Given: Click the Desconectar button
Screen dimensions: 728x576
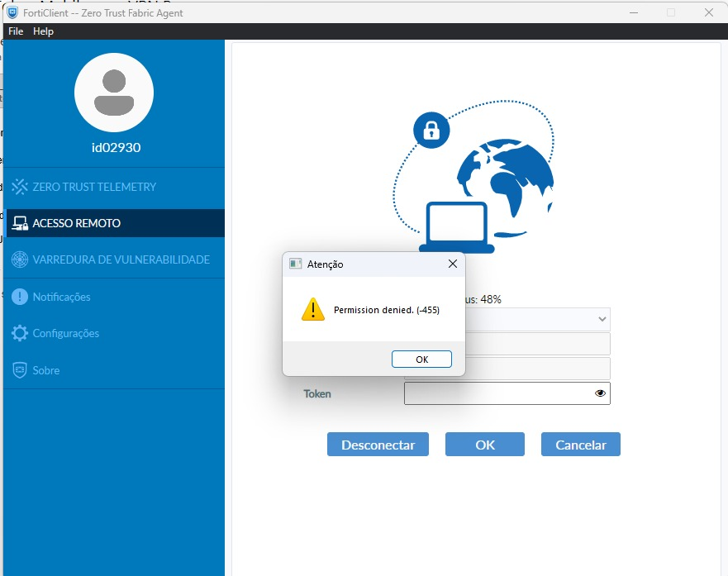Looking at the screenshot, I should (378, 444).
